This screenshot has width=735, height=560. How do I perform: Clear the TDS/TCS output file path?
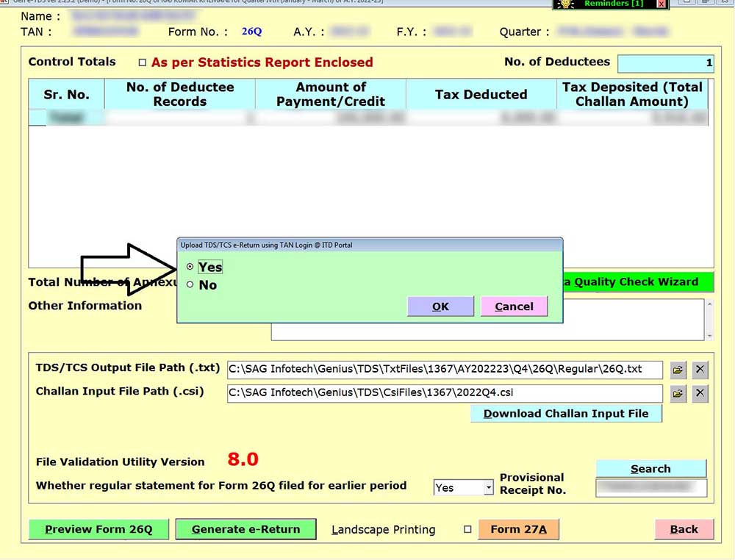(x=700, y=370)
